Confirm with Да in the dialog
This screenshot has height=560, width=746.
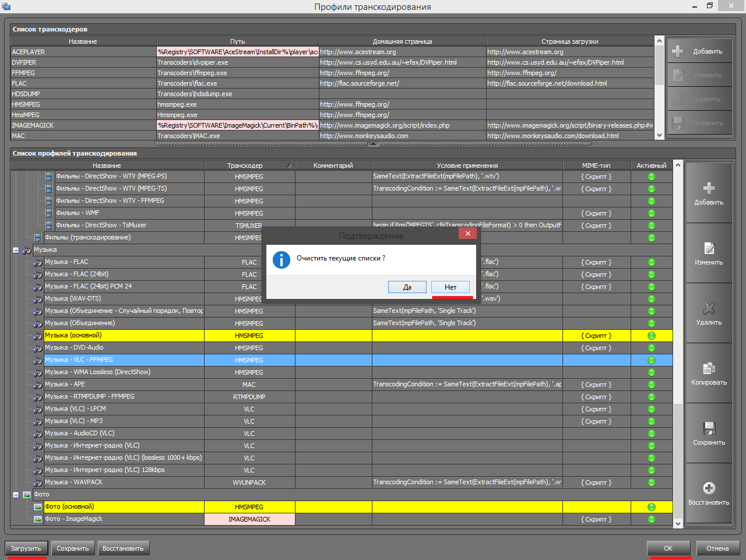coord(407,287)
